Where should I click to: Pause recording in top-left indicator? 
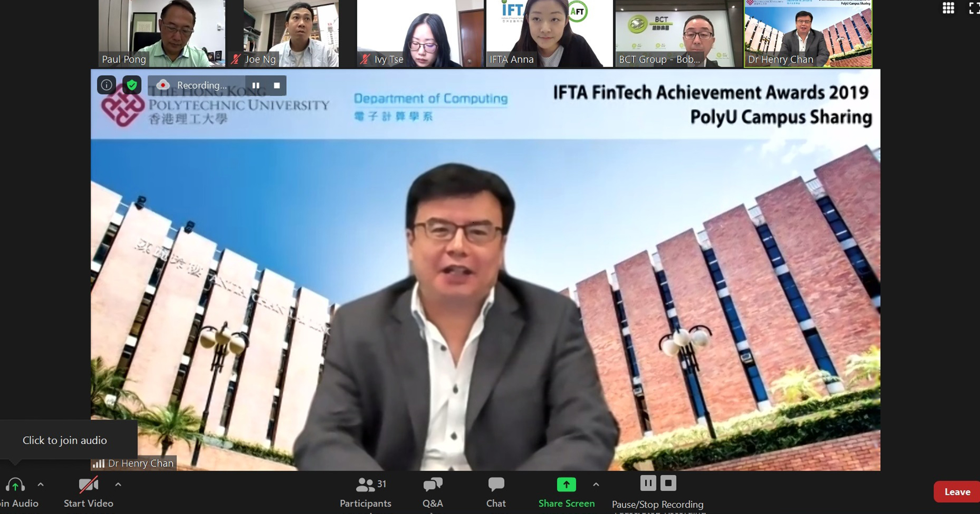(x=256, y=86)
